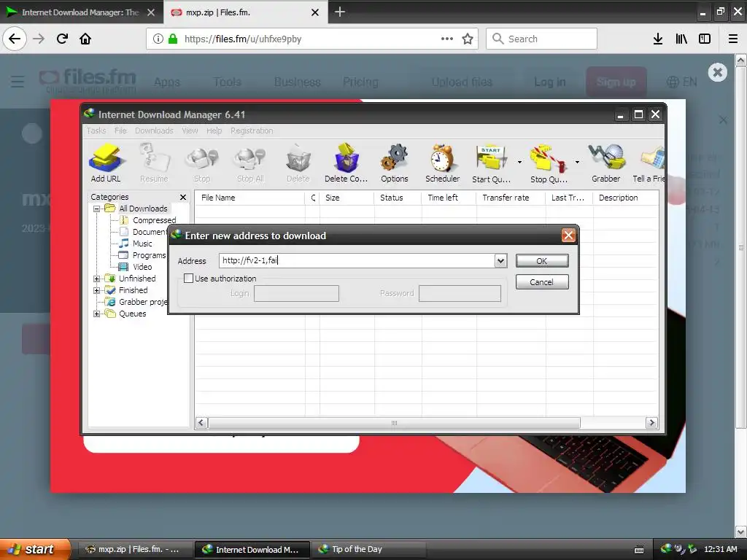
Task: Select the Video category
Action: pos(142,267)
